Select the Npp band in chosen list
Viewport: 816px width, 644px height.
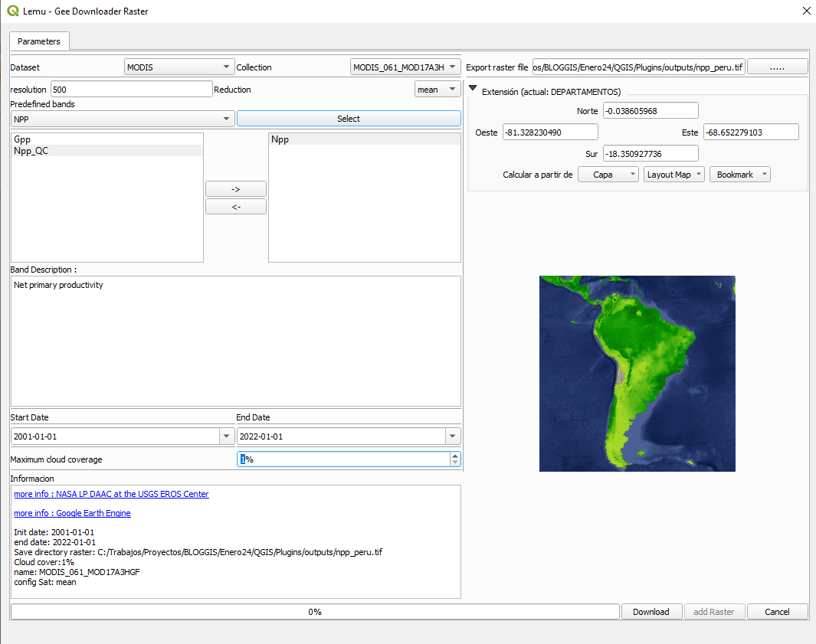[x=364, y=139]
